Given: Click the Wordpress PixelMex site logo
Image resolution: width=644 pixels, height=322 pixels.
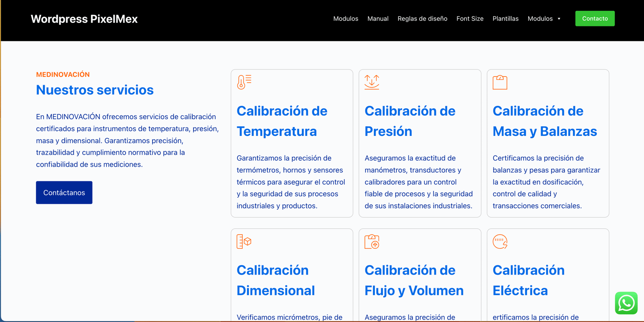Looking at the screenshot, I should click(84, 19).
